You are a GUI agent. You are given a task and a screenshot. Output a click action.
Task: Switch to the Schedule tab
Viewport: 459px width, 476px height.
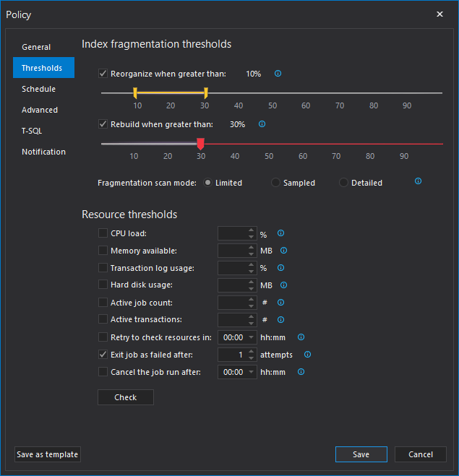tap(38, 89)
